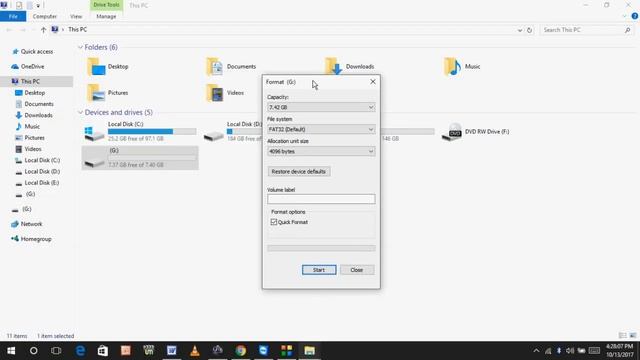Select Homegroup in navigation pane
Viewport: 640px width, 360px height.
[36, 239]
